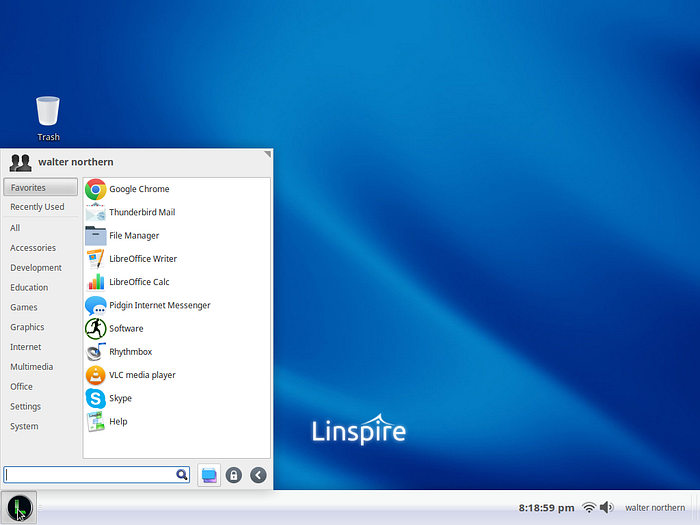Select the Favorites category
The image size is (700, 525).
[x=41, y=188]
